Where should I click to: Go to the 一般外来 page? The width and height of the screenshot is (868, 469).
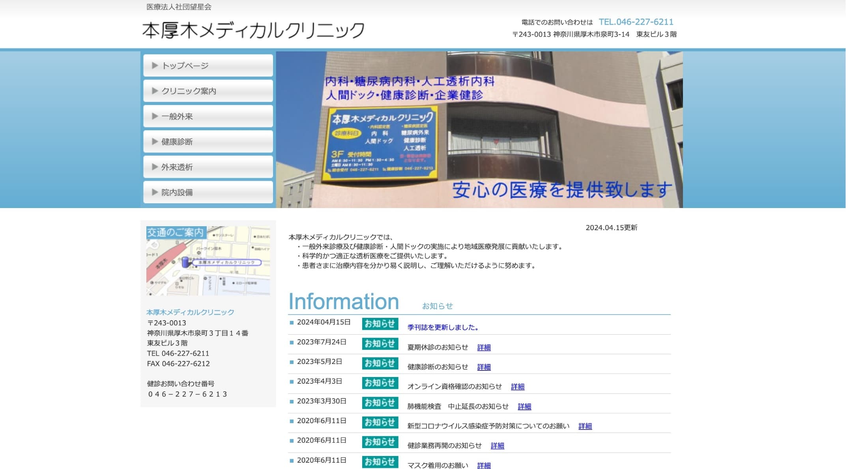point(208,116)
